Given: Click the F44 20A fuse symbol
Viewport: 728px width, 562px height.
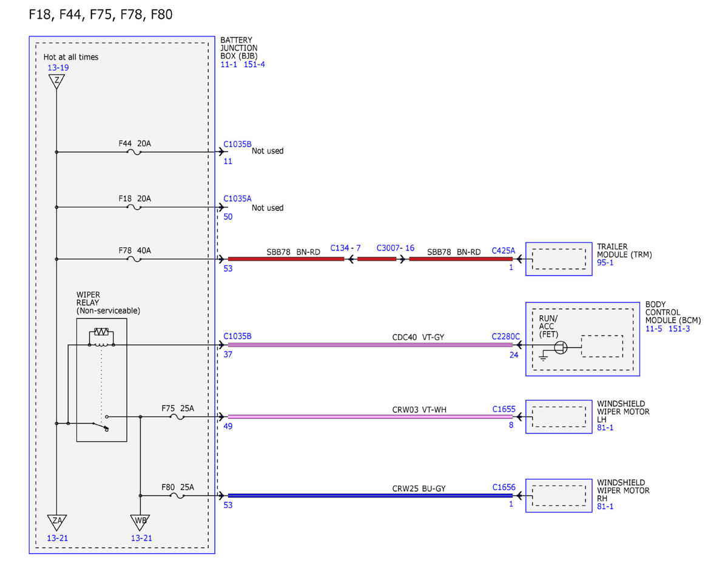Looking at the screenshot, I should [x=134, y=152].
